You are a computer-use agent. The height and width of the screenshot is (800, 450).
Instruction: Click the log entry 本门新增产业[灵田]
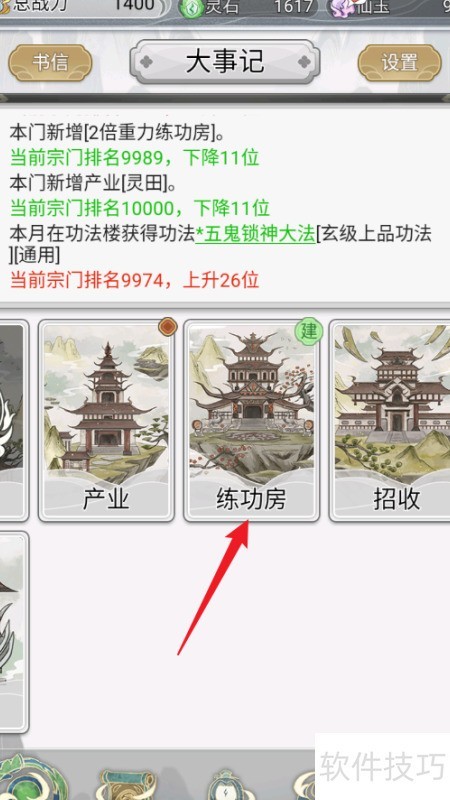pyautogui.click(x=93, y=183)
